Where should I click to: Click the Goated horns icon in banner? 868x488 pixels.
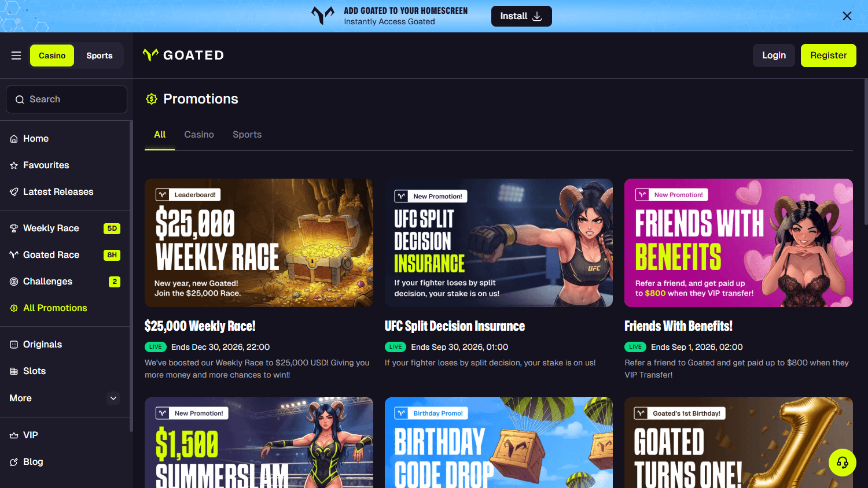323,16
